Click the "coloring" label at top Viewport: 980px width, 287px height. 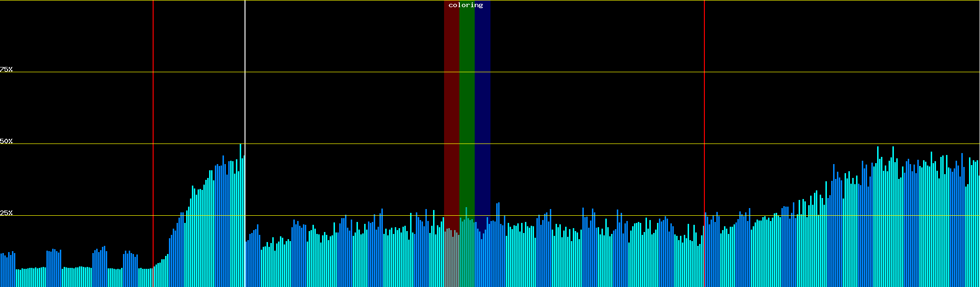coord(466,5)
